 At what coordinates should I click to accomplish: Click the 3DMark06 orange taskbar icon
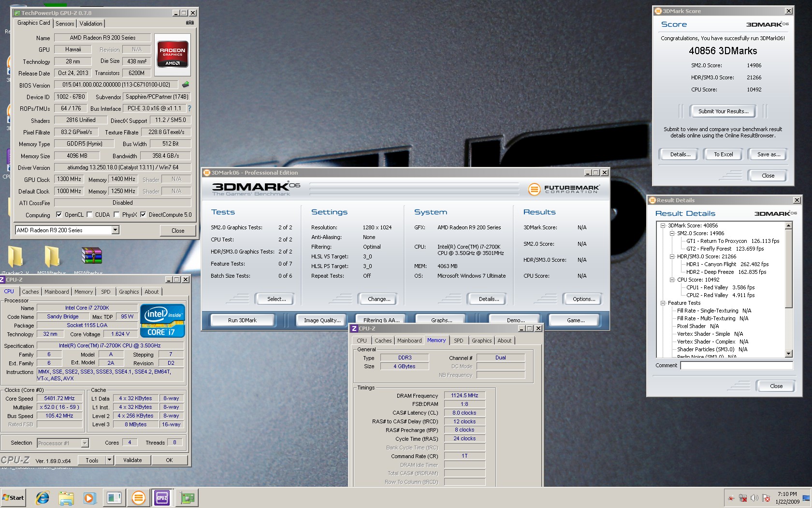138,498
